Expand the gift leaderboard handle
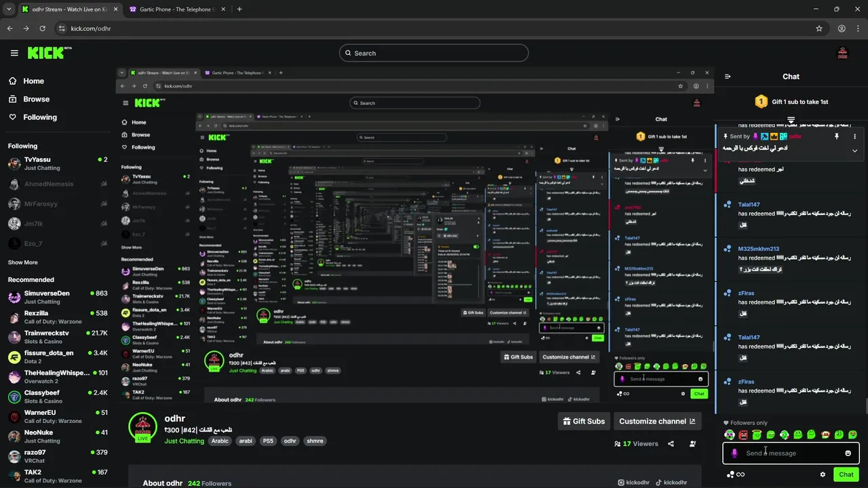 791,120
